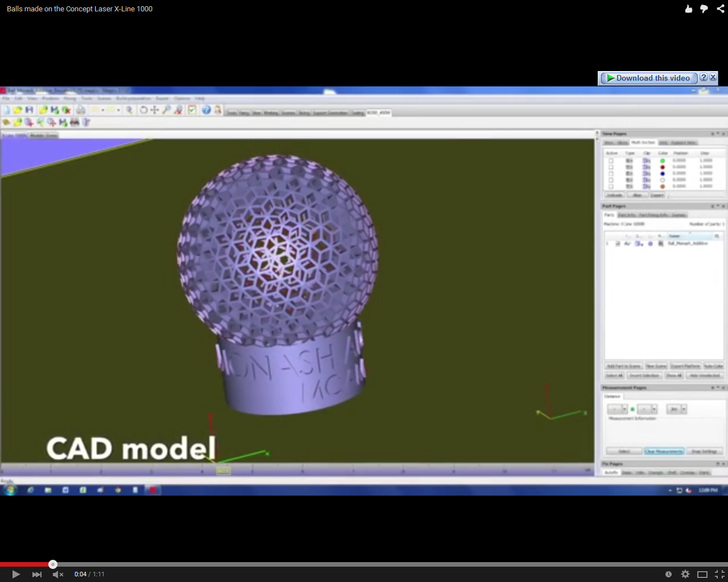Unmute the video volume
The height and width of the screenshot is (582, 728).
pos(57,574)
